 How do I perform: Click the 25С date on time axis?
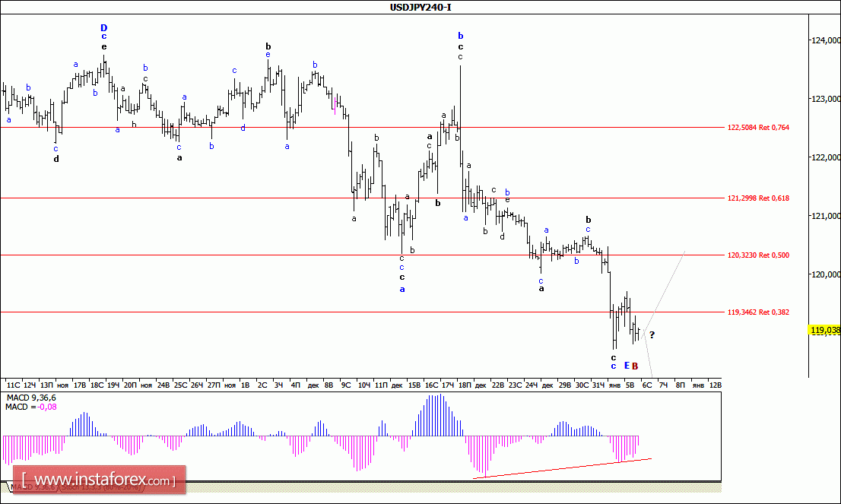click(180, 385)
